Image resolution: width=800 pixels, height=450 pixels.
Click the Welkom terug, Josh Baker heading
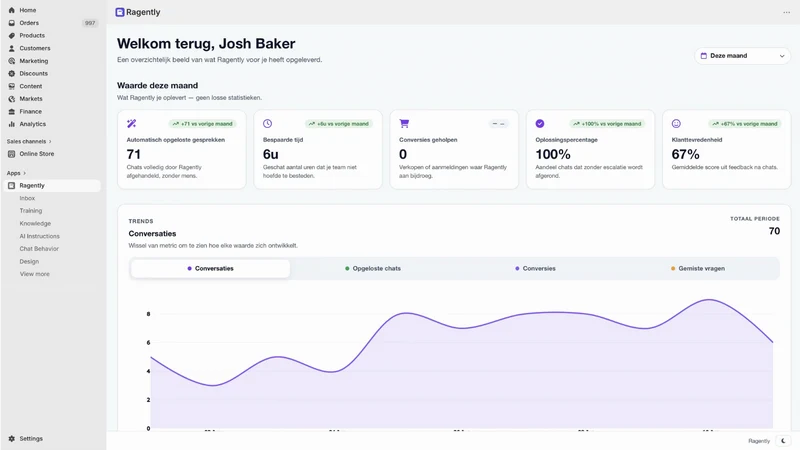point(206,43)
